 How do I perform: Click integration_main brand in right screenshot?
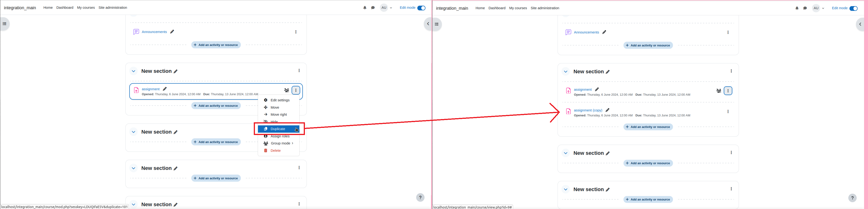[x=452, y=8]
